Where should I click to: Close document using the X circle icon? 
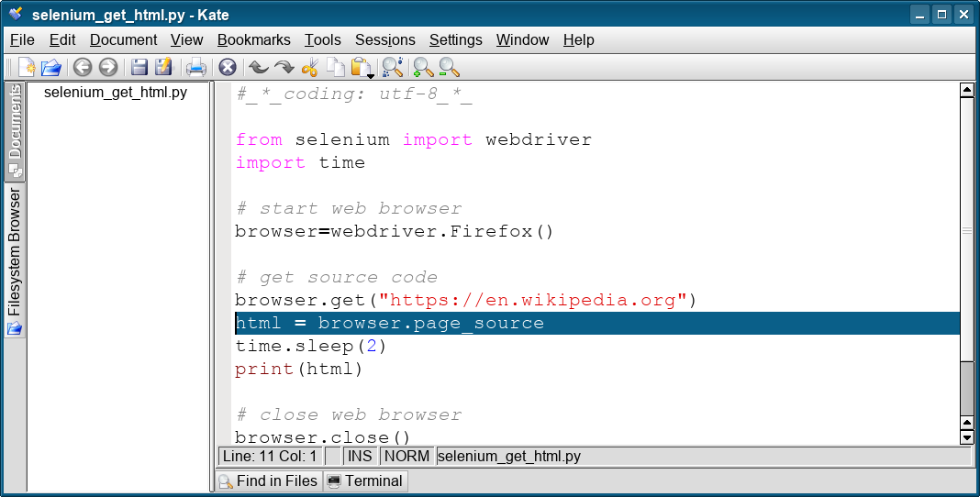(x=228, y=67)
